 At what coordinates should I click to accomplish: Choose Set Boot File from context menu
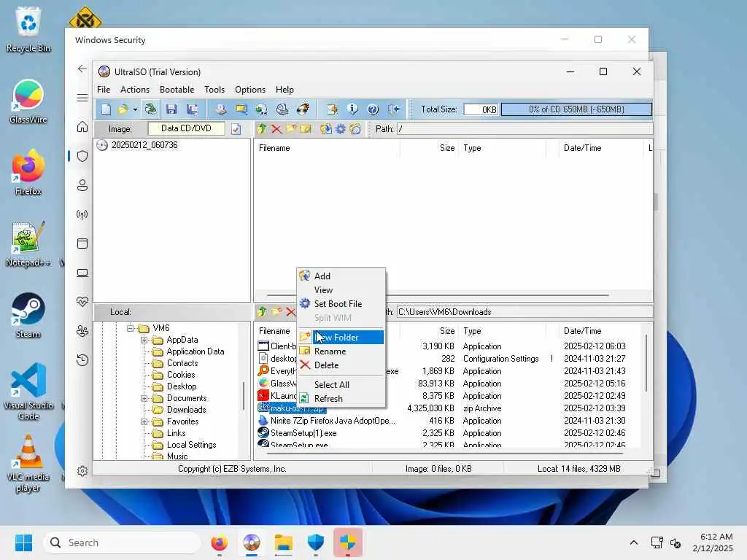pos(341,304)
